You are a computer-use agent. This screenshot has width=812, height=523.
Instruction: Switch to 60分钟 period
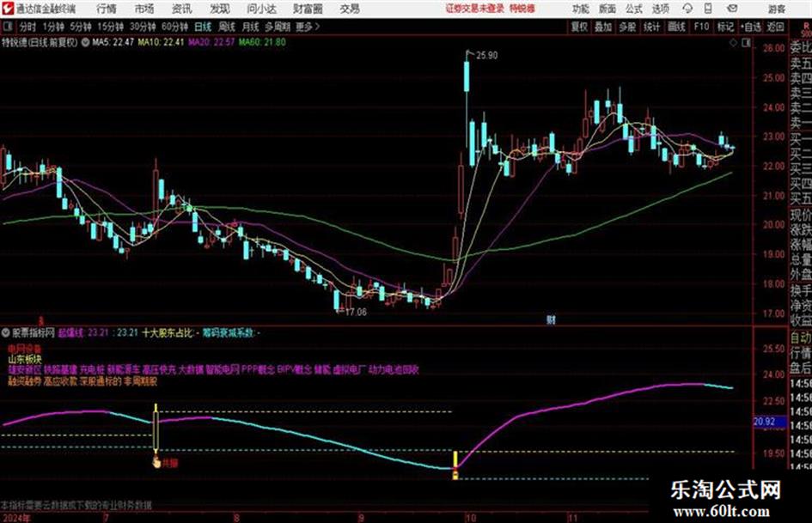[174, 27]
